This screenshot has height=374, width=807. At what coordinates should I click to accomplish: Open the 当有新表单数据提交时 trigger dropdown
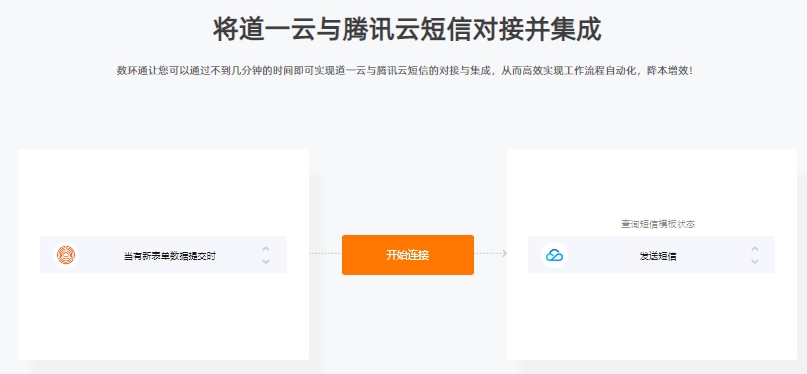point(163,255)
